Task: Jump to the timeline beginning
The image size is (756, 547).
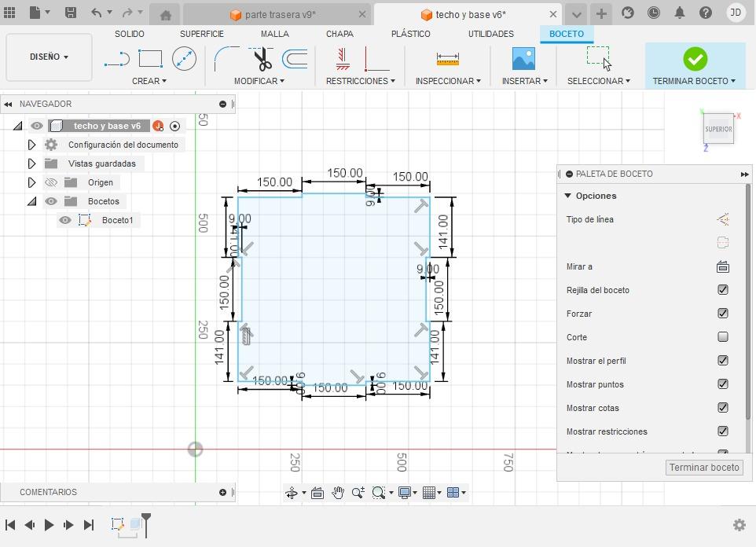Action: [10, 525]
